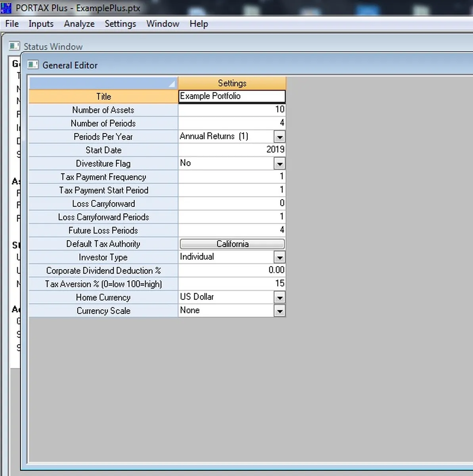Open the Inputs menu

tap(41, 24)
